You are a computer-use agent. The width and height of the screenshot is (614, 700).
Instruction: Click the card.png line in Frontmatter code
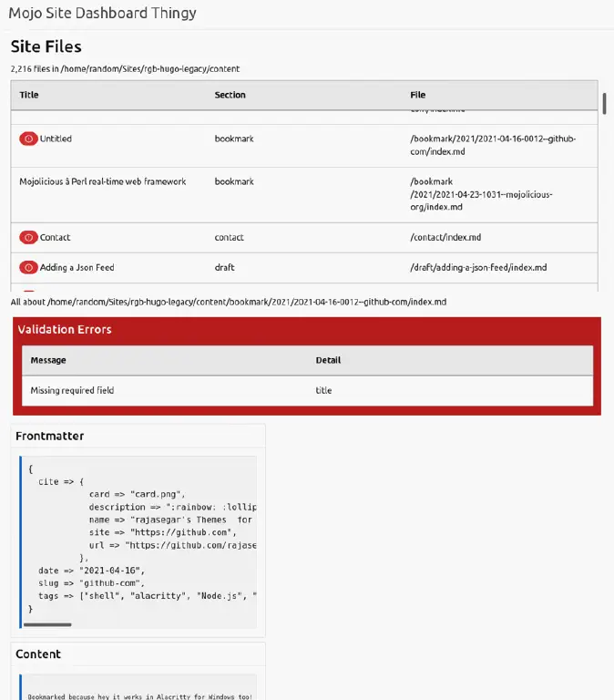coord(137,494)
